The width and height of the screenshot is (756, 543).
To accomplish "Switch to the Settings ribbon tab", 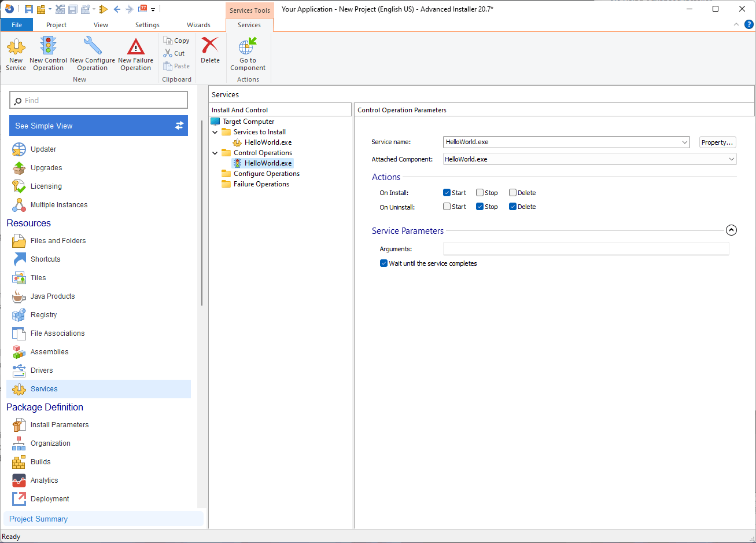I will [147, 25].
